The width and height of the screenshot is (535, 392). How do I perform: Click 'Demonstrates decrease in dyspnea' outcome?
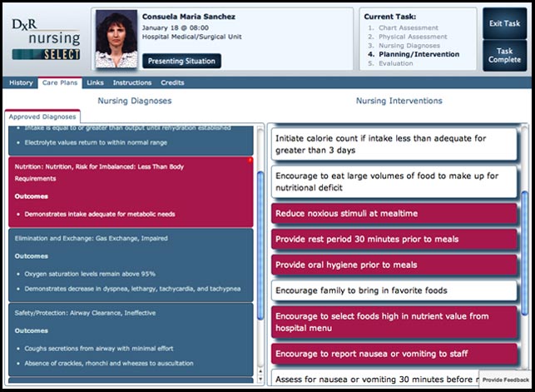click(132, 289)
